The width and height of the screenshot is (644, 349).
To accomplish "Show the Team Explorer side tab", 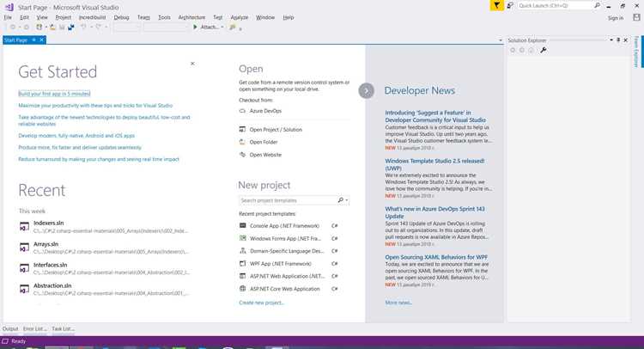I will pos(636,52).
